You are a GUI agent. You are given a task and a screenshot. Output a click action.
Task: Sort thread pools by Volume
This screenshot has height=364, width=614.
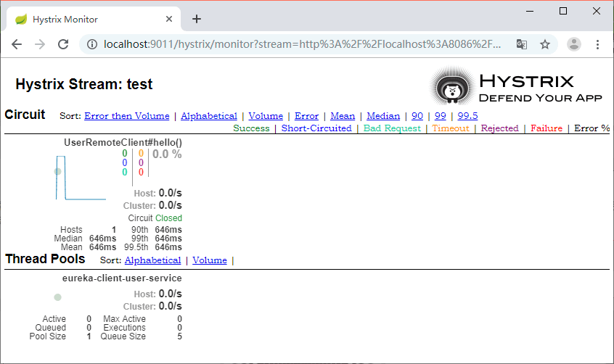(210, 260)
